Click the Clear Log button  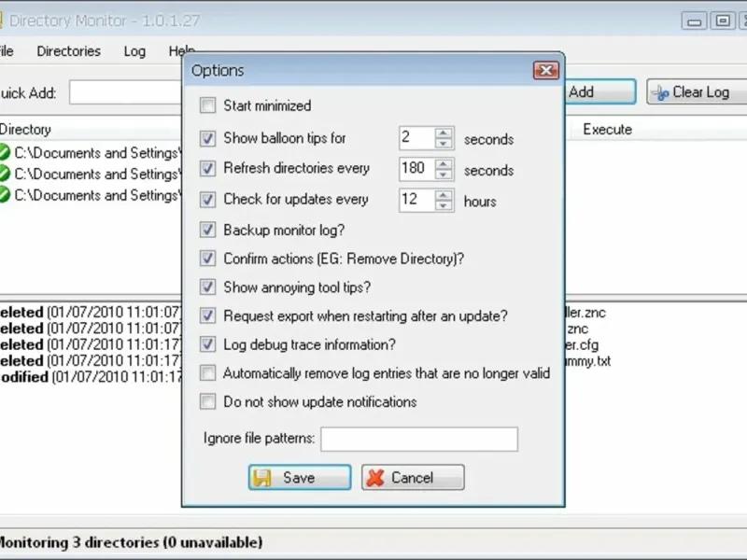click(x=697, y=91)
